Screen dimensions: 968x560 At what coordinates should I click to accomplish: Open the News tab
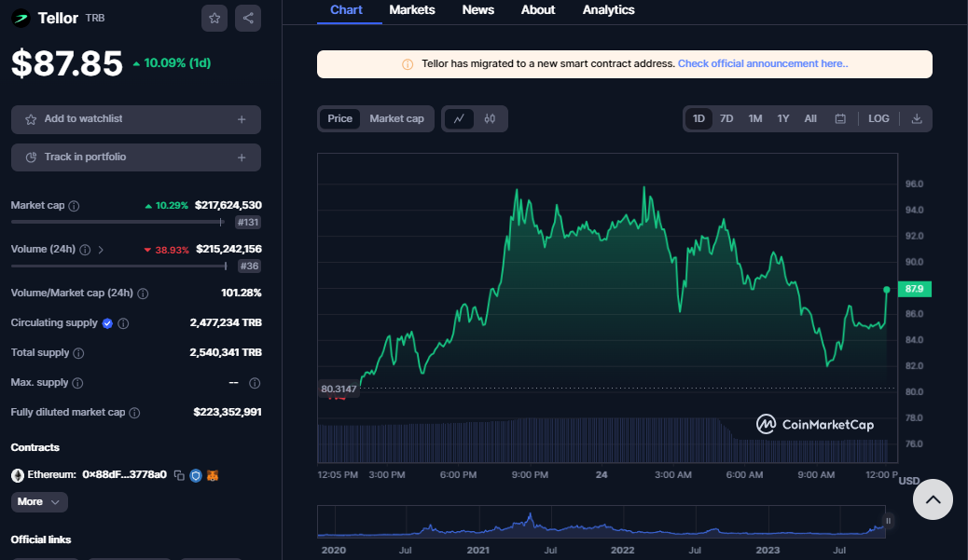point(477,10)
